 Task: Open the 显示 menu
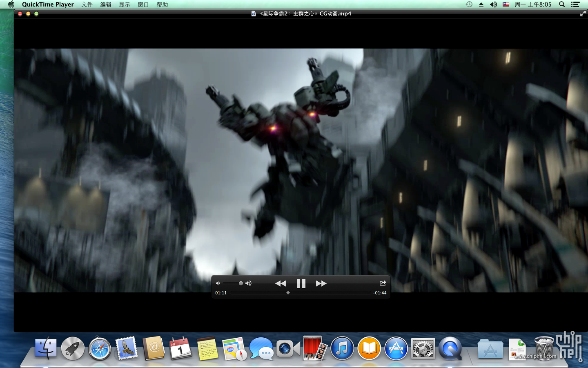125,4
